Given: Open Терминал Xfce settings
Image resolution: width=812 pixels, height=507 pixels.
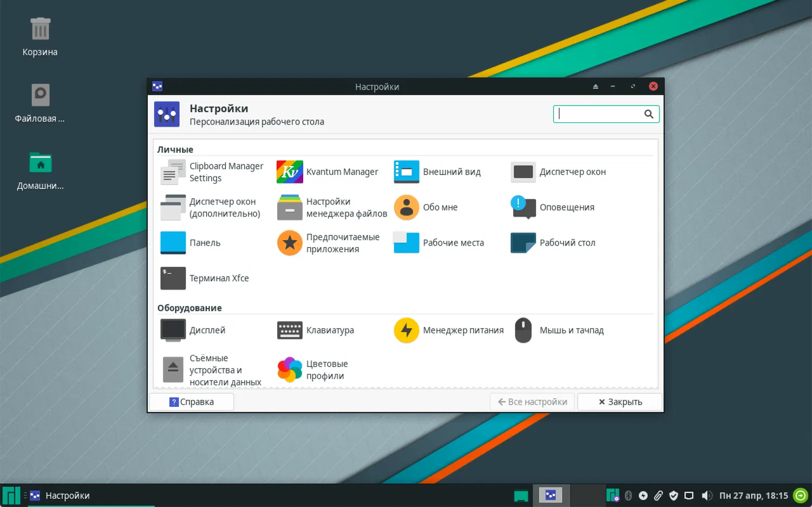Looking at the screenshot, I should [205, 278].
